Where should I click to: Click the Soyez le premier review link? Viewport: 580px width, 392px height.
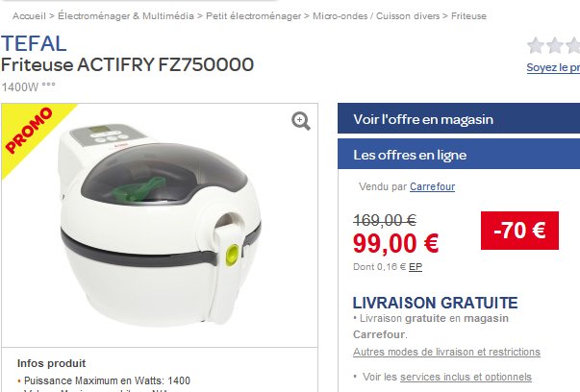(x=553, y=67)
